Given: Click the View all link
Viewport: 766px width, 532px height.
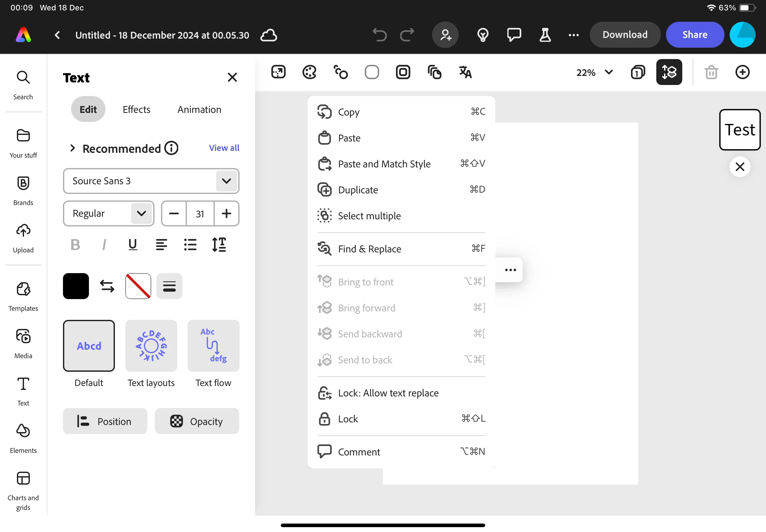Looking at the screenshot, I should 224,148.
